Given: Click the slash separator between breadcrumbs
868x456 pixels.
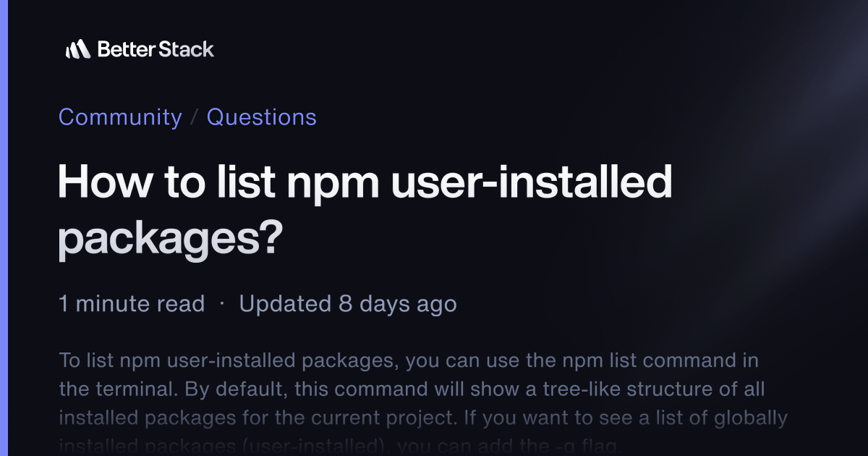Looking at the screenshot, I should [194, 117].
